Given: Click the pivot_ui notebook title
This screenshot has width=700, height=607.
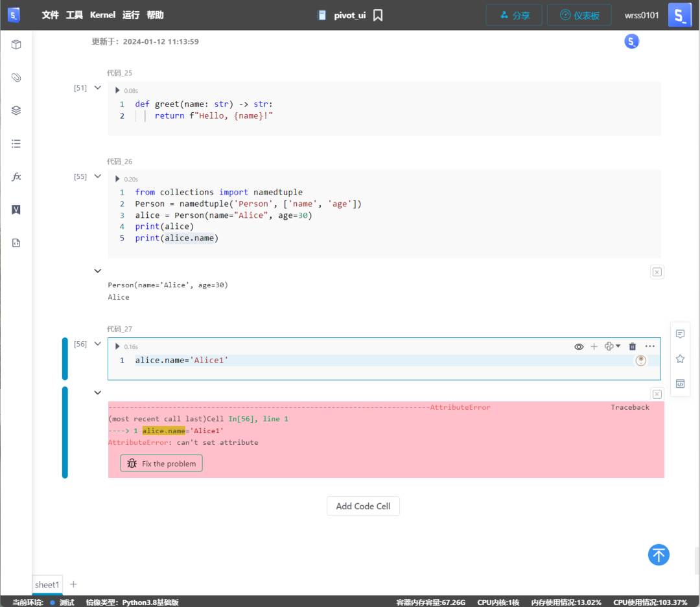Looking at the screenshot, I should [x=349, y=15].
